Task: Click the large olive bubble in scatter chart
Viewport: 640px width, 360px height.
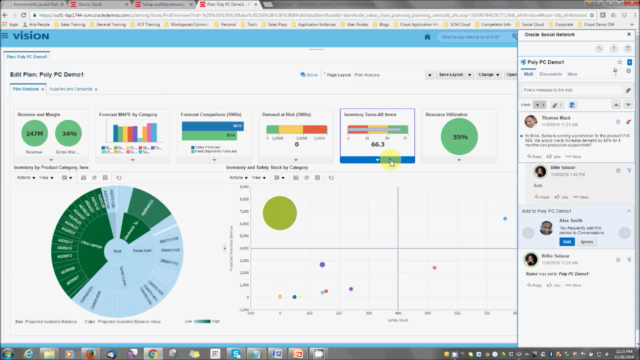Action: click(280, 213)
